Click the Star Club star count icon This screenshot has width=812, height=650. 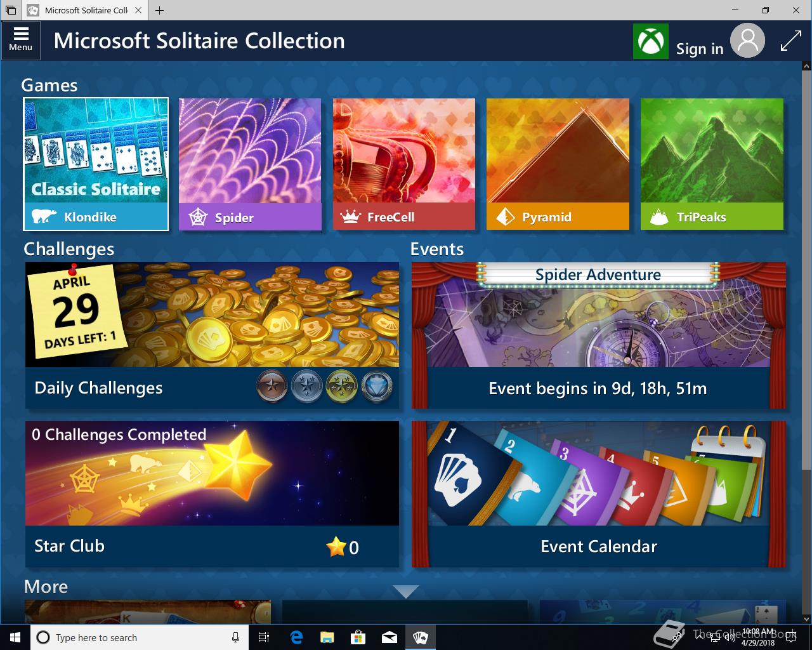336,547
